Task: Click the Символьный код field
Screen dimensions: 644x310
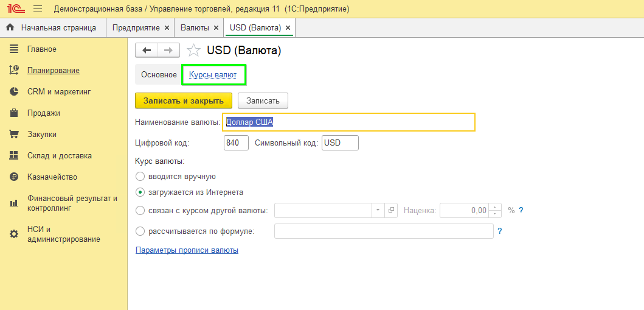Action: tap(340, 143)
